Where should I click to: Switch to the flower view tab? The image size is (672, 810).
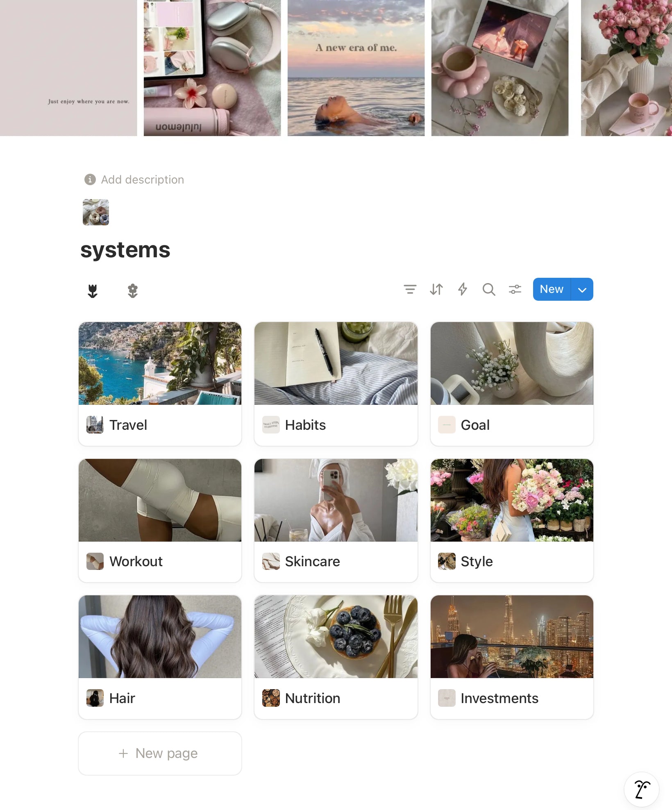click(x=133, y=290)
